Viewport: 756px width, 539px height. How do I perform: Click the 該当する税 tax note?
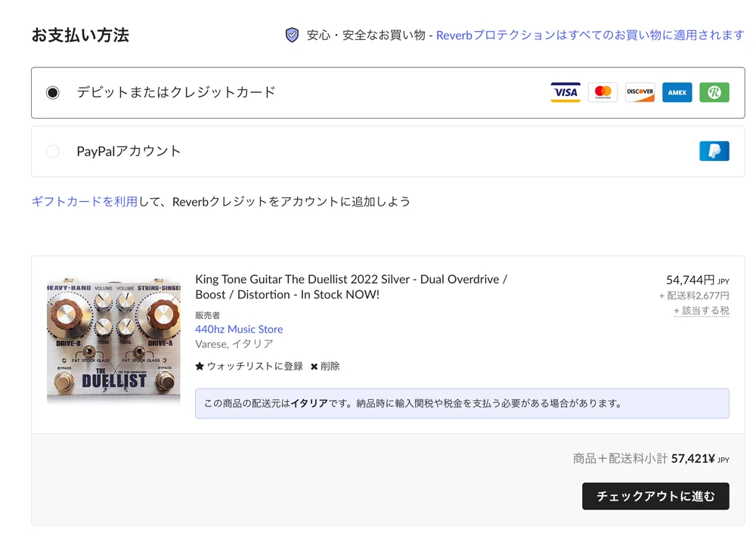(702, 311)
